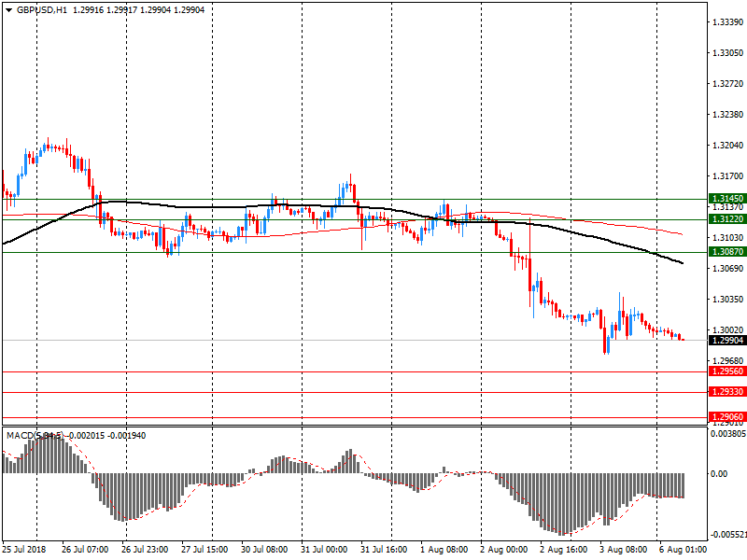Select the red 1.29560 price level label
This screenshot has width=747, height=560.
point(726,371)
